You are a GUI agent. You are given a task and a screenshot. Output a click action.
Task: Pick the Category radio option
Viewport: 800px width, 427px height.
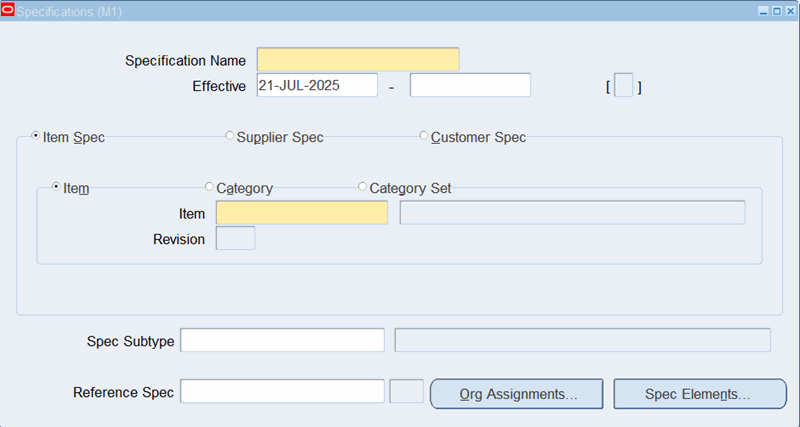click(209, 187)
